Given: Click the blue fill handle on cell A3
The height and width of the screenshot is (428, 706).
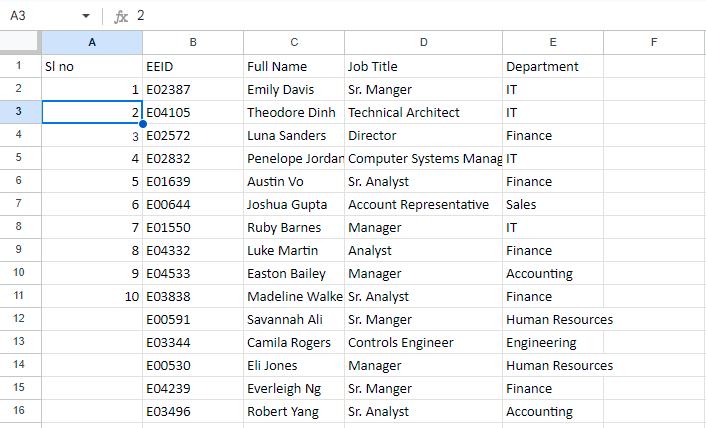Looking at the screenshot, I should tap(143, 124).
